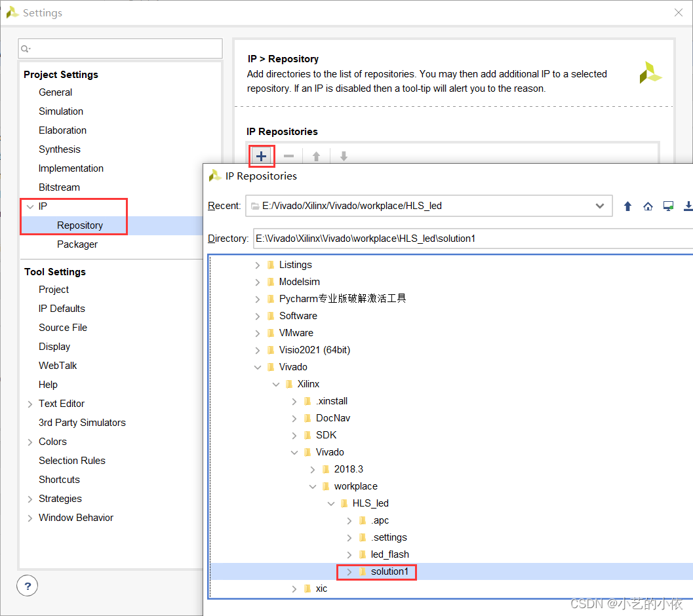
Task: Open General project settings
Action: (x=55, y=92)
